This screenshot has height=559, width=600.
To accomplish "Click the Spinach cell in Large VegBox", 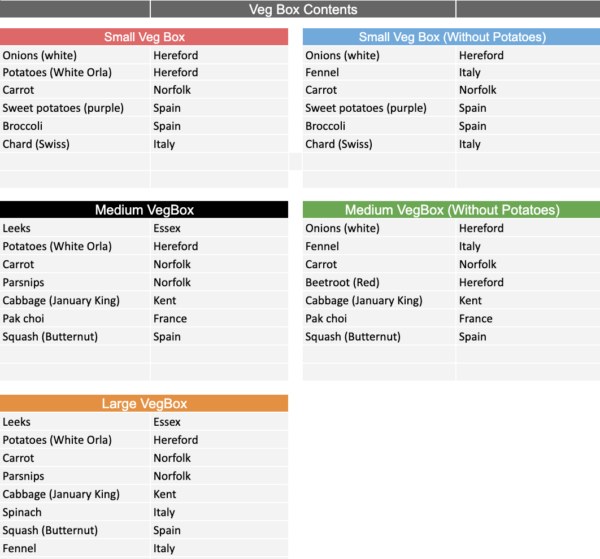I will click(22, 512).
